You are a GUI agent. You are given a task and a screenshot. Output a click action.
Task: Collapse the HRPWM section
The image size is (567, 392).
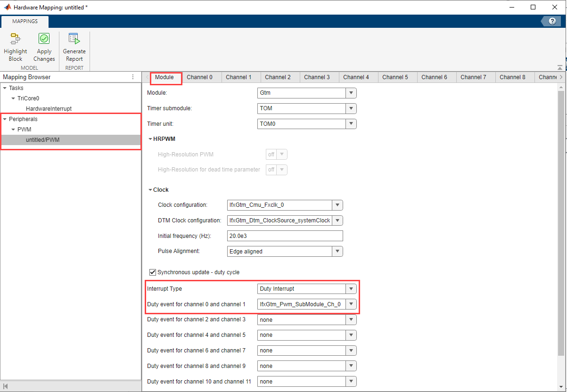pos(150,139)
